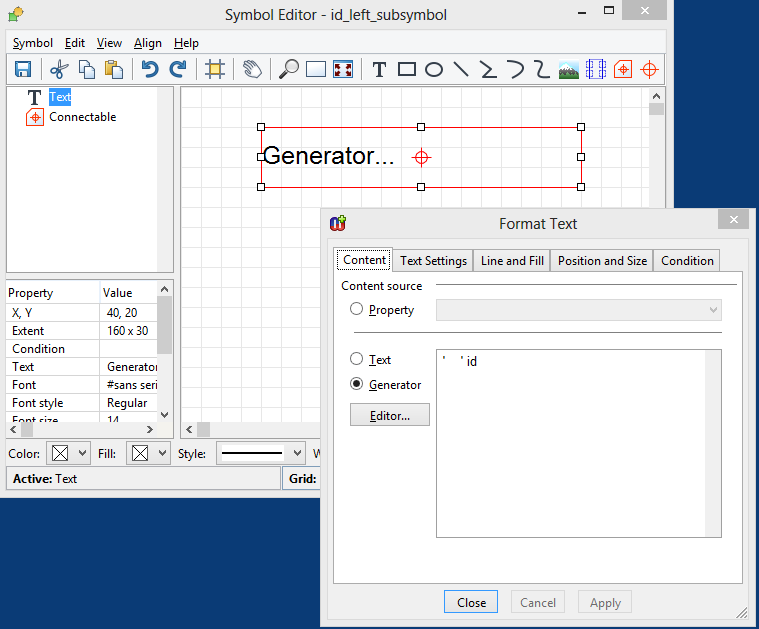Select the Text tool icon
Image resolution: width=759 pixels, height=629 pixels.
(x=379, y=69)
